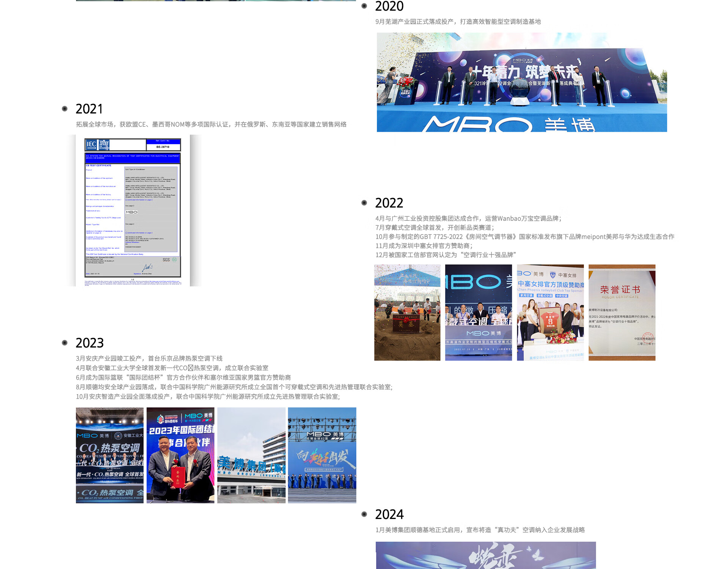Select the 8月顺德均安全球产业园落成 line
Image resolution: width=728 pixels, height=569 pixels.
point(234,387)
